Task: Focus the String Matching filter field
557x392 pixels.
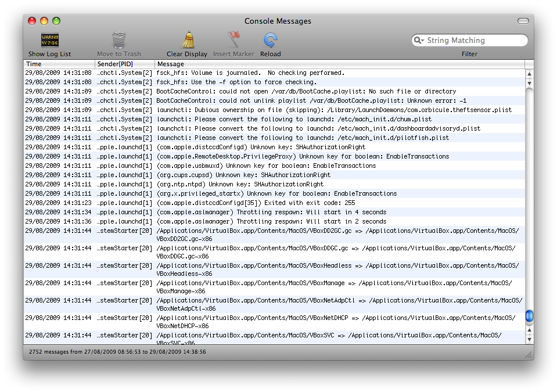Action: pos(470,40)
